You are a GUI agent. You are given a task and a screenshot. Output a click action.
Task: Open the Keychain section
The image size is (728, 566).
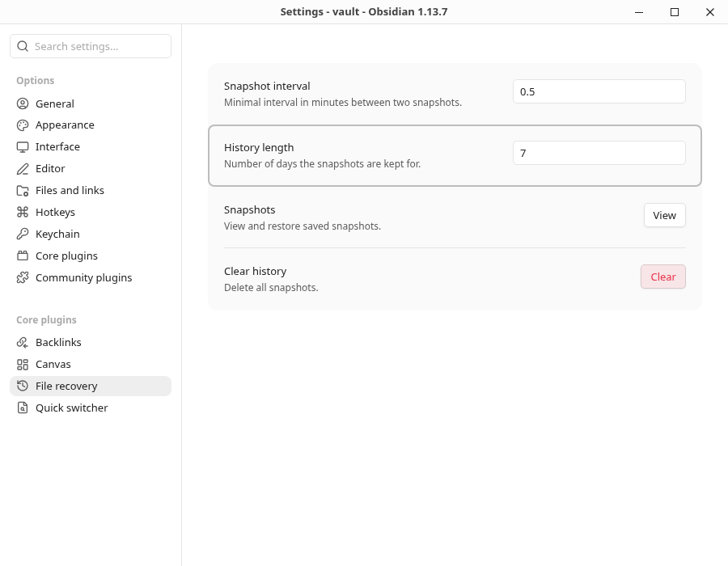pos(91,234)
